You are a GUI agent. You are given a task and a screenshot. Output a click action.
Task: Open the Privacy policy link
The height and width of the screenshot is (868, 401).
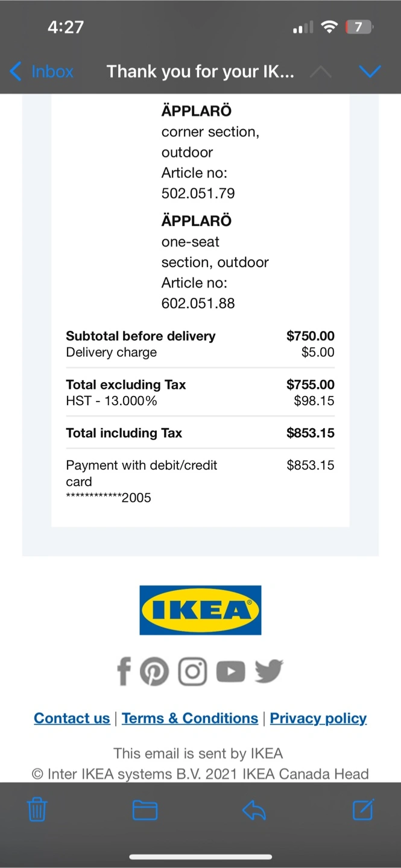click(318, 719)
